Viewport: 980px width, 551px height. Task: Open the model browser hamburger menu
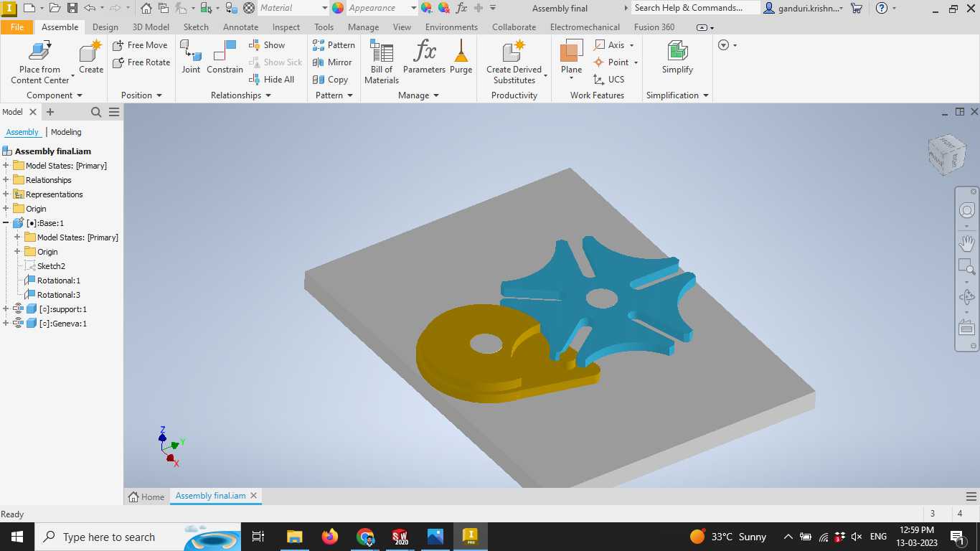(114, 112)
